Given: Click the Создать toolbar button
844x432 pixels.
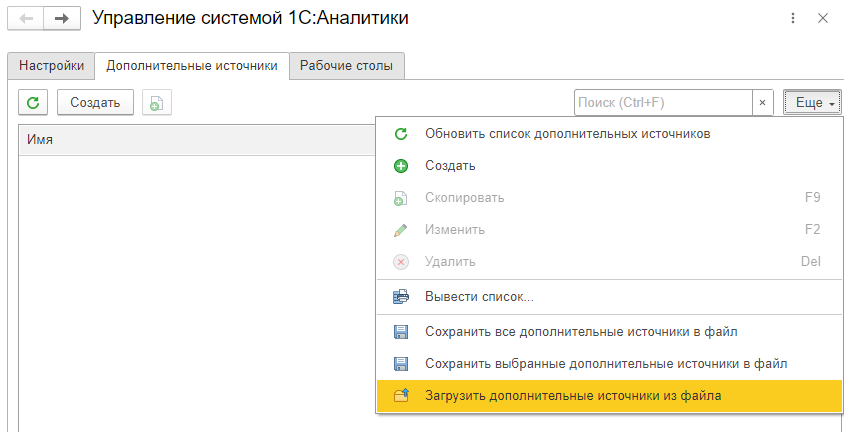Looking at the screenshot, I should coord(95,102).
